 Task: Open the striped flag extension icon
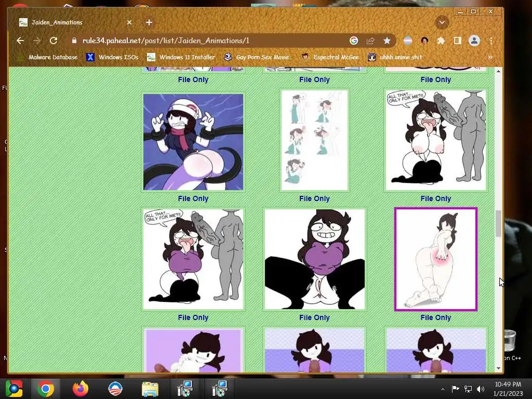pyautogui.click(x=407, y=41)
